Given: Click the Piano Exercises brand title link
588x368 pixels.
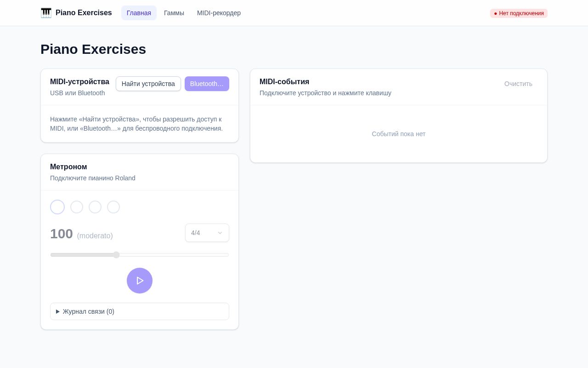Looking at the screenshot, I should [x=84, y=13].
